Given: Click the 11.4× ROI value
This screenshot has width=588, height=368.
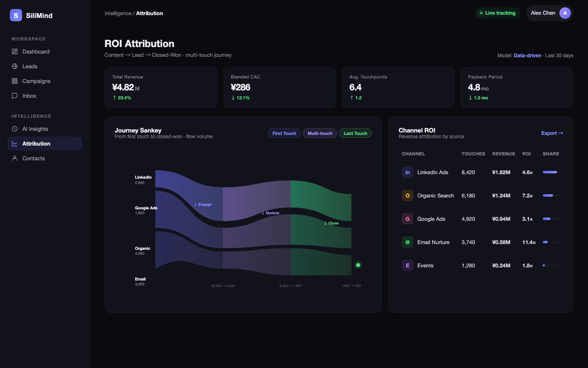Looking at the screenshot, I should pos(529,242).
